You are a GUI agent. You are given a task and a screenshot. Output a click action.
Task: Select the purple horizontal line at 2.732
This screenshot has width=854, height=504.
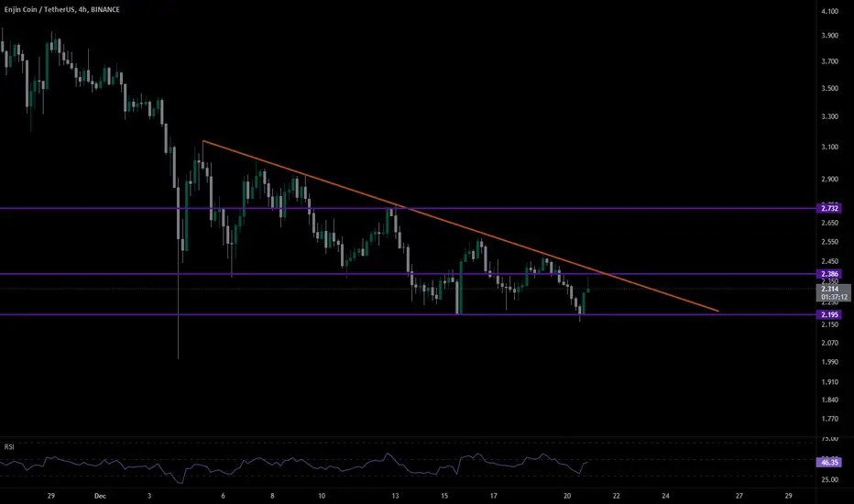tap(409, 208)
